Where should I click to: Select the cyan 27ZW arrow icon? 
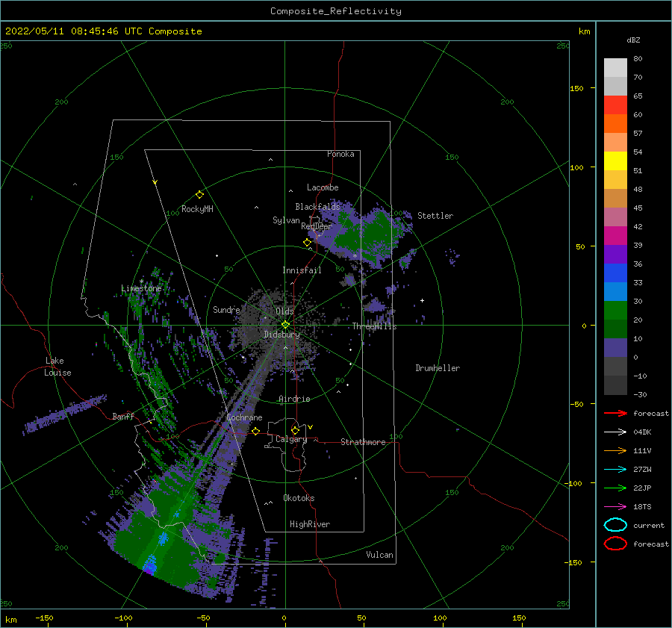tap(615, 470)
